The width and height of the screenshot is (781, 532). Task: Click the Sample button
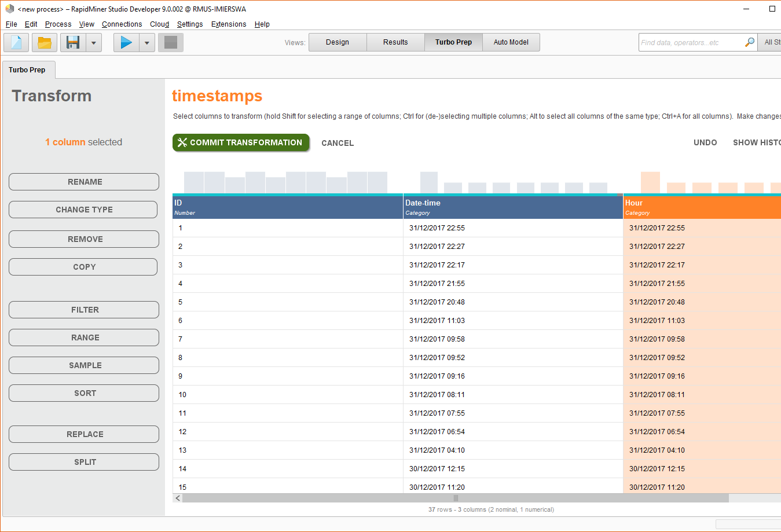(x=84, y=365)
